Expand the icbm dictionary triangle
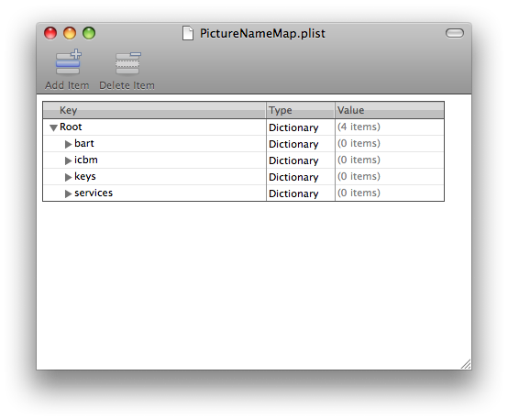The image size is (508, 420). tap(68, 160)
